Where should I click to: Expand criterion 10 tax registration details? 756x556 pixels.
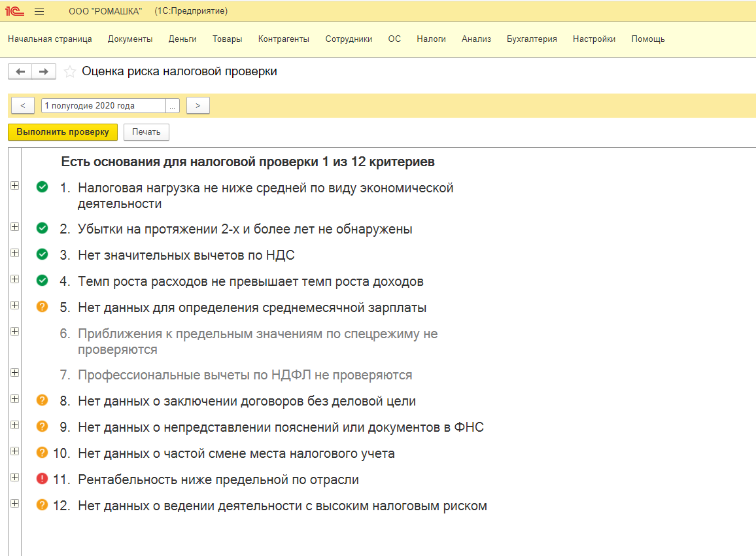(x=15, y=451)
